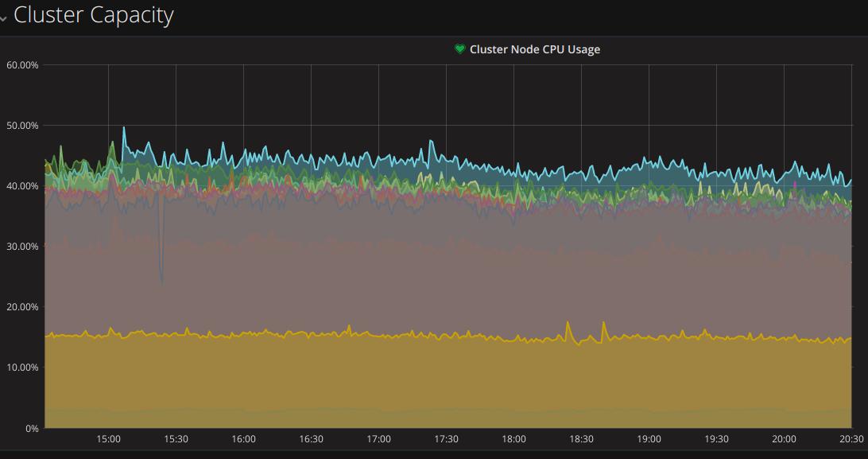The width and height of the screenshot is (868, 459).
Task: Click the gray series sharp dip before 15:30
Action: [161, 282]
